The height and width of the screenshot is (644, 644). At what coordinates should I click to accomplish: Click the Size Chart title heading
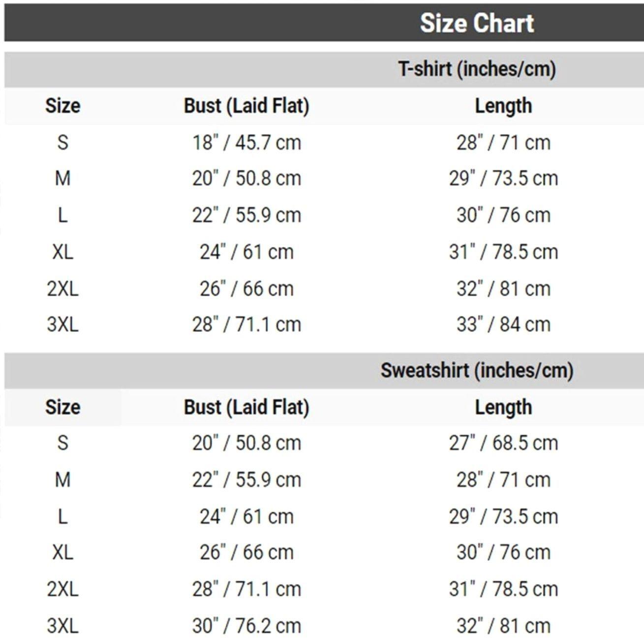476,23
